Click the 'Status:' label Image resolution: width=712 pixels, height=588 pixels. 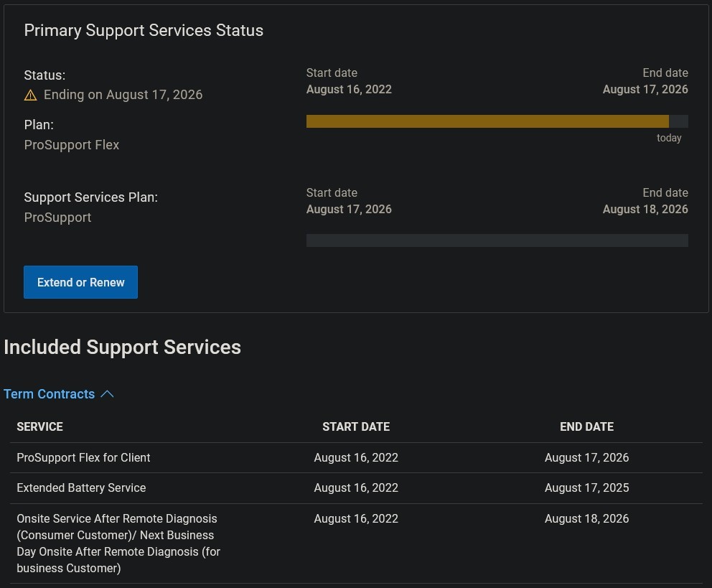(44, 75)
